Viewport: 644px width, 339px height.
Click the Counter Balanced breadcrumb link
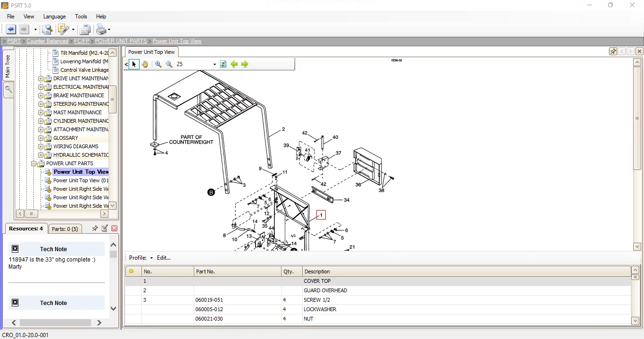pyautogui.click(x=47, y=41)
